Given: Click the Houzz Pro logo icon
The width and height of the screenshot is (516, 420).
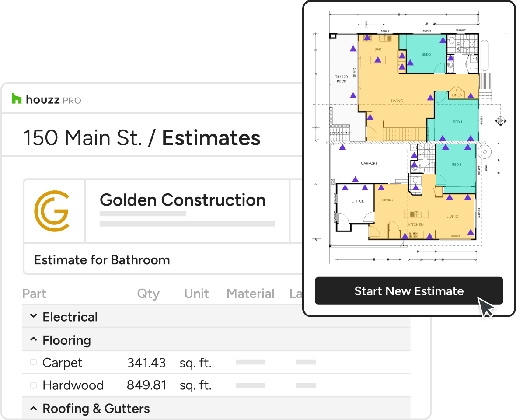Looking at the screenshot, I should 17,99.
